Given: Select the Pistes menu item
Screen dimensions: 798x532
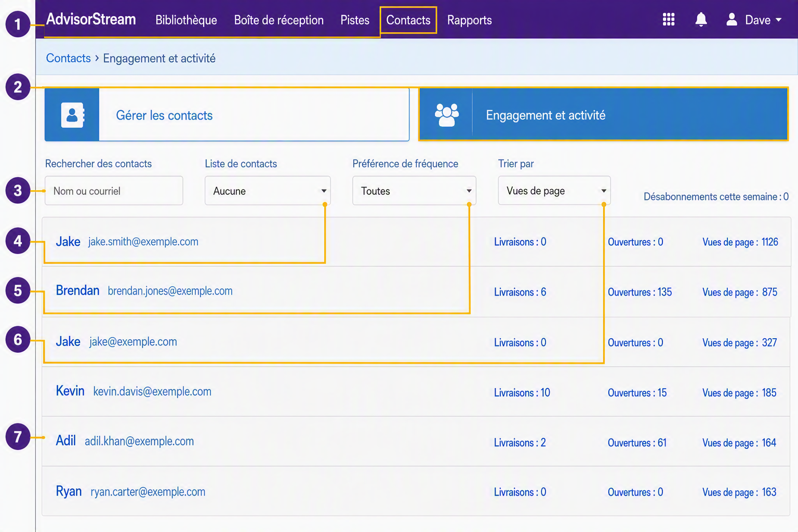Looking at the screenshot, I should (x=355, y=20).
